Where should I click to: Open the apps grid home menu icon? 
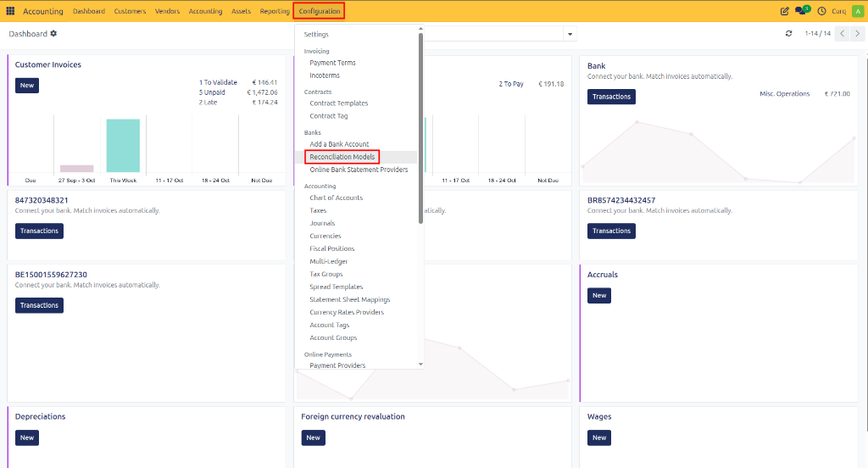point(10,11)
